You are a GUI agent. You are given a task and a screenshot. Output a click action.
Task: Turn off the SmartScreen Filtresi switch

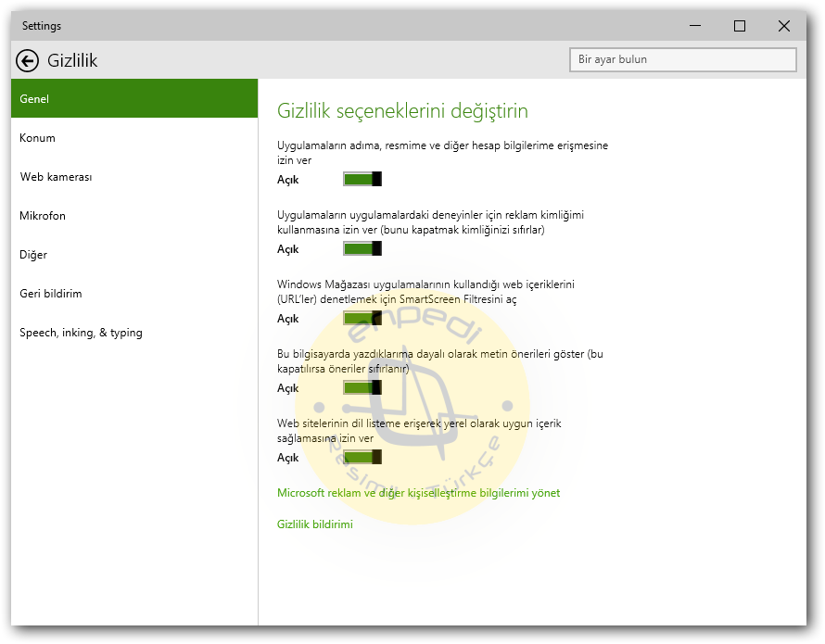[x=362, y=319]
